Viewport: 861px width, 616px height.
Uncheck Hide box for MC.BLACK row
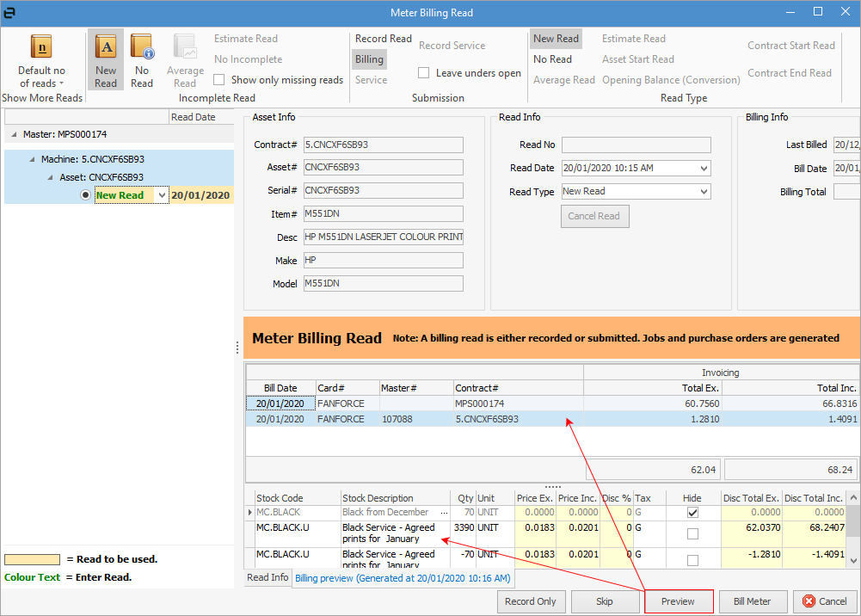tap(692, 512)
